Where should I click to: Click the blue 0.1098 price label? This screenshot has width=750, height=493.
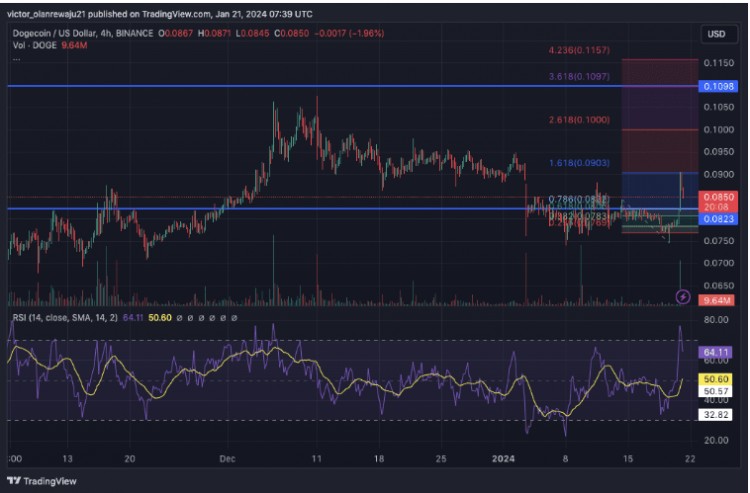(717, 87)
